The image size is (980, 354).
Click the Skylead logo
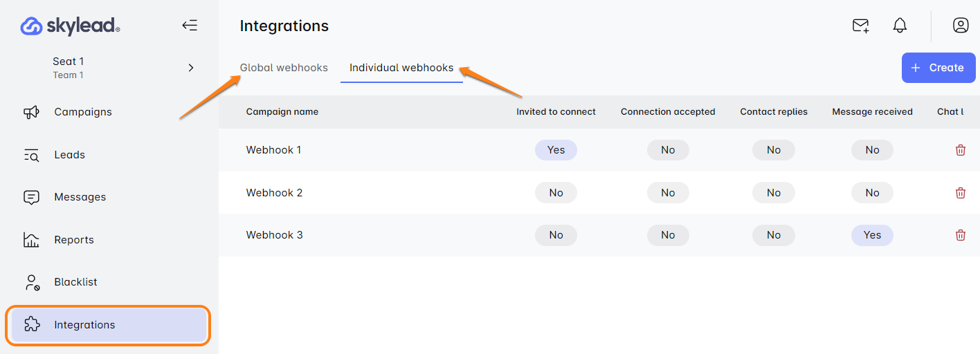[70, 26]
